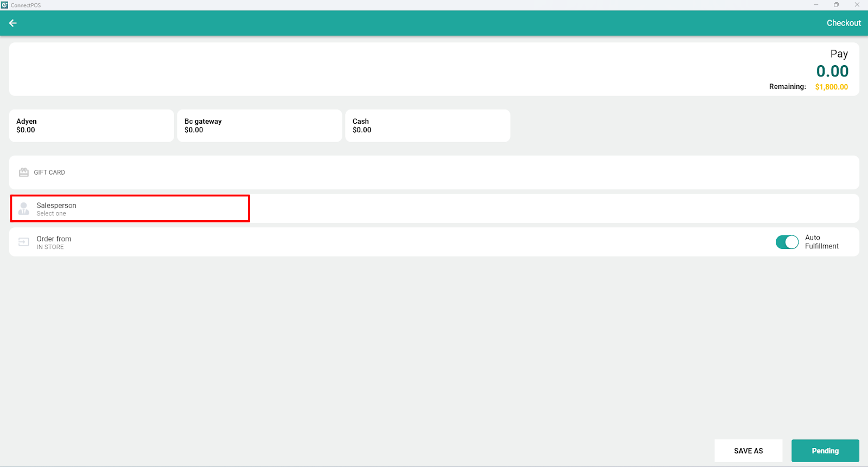The width and height of the screenshot is (868, 467).
Task: Click the IN STORE value text
Action: [x=50, y=247]
